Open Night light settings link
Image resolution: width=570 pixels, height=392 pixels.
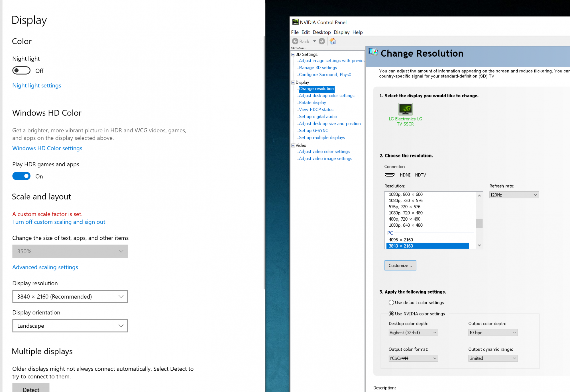pyautogui.click(x=37, y=85)
